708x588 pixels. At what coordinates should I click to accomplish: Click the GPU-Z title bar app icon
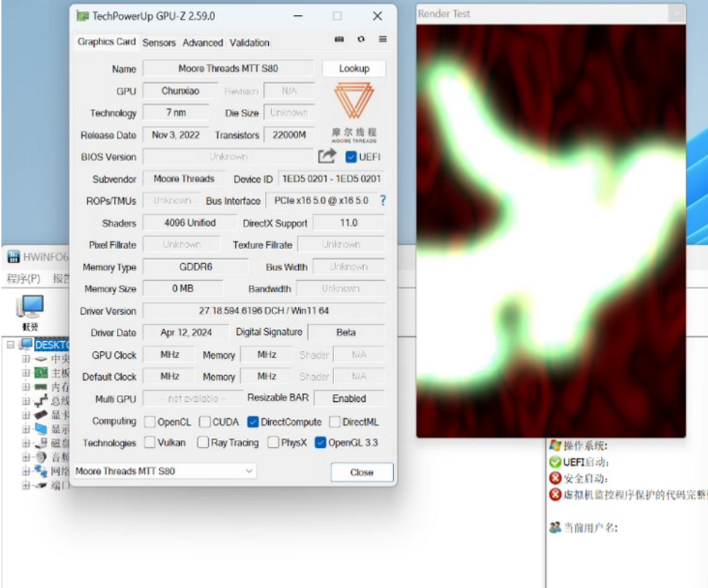83,16
